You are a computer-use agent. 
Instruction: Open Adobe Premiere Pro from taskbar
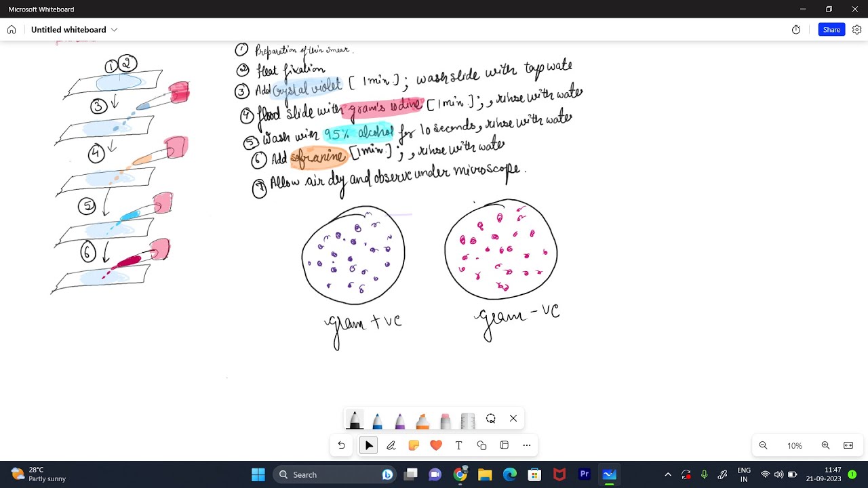585,474
